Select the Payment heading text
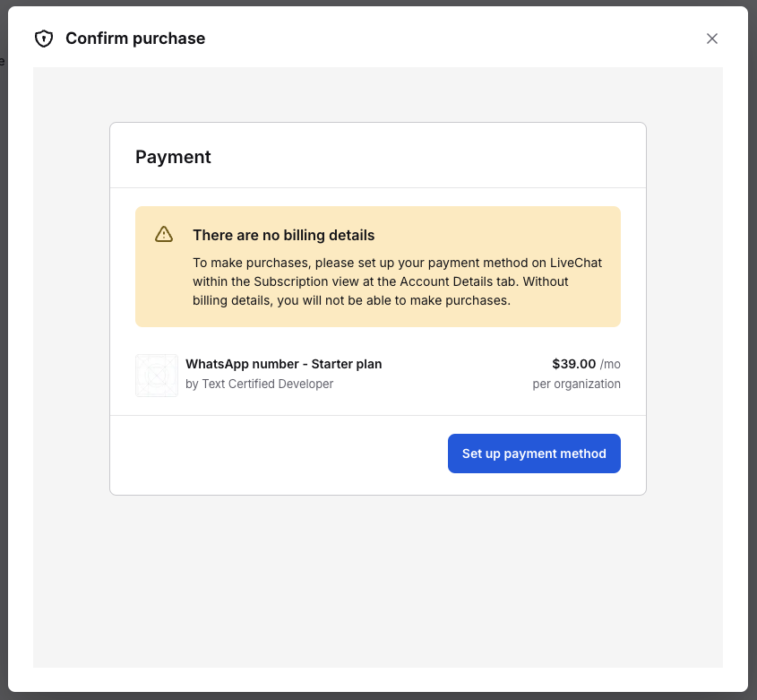The width and height of the screenshot is (757, 700). pyautogui.click(x=173, y=157)
